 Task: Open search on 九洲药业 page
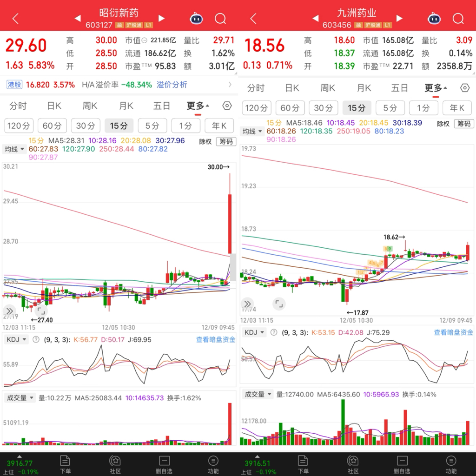click(x=458, y=19)
